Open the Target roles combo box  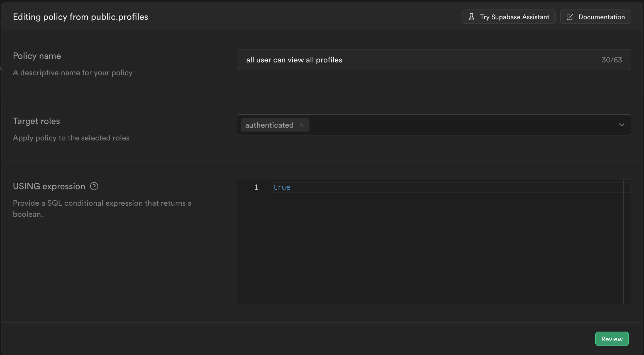pos(460,125)
